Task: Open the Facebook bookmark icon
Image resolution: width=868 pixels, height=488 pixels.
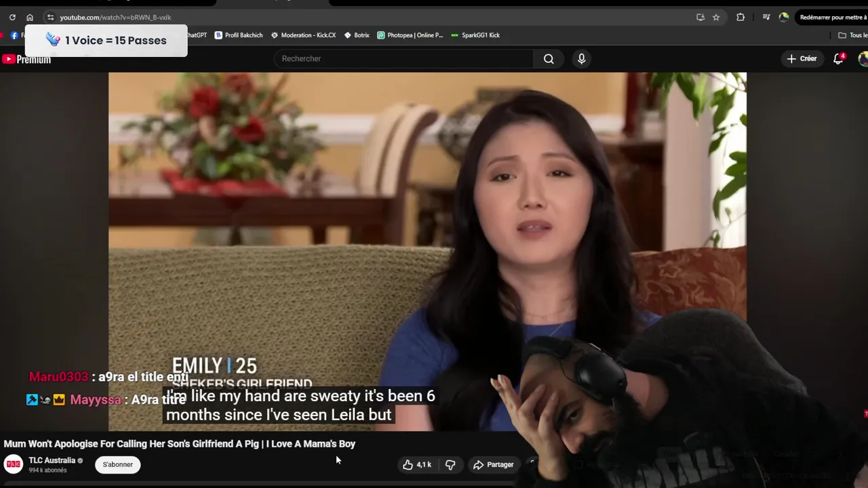Action: (x=14, y=35)
